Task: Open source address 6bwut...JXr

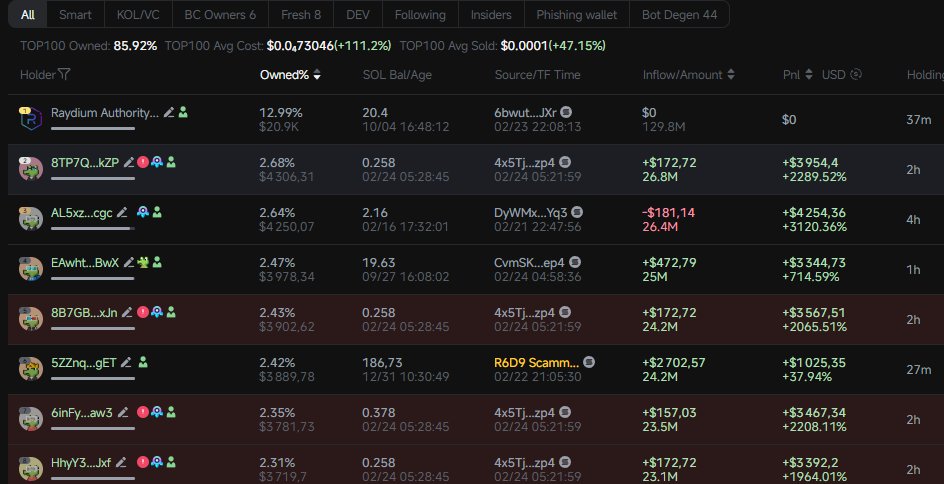Action: (x=526, y=113)
